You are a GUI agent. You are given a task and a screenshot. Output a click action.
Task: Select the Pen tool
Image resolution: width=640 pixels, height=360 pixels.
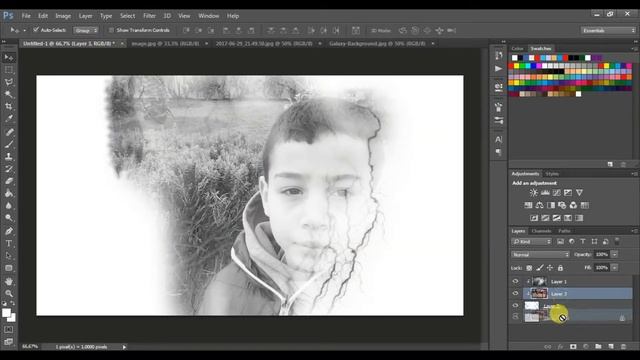[x=9, y=231]
